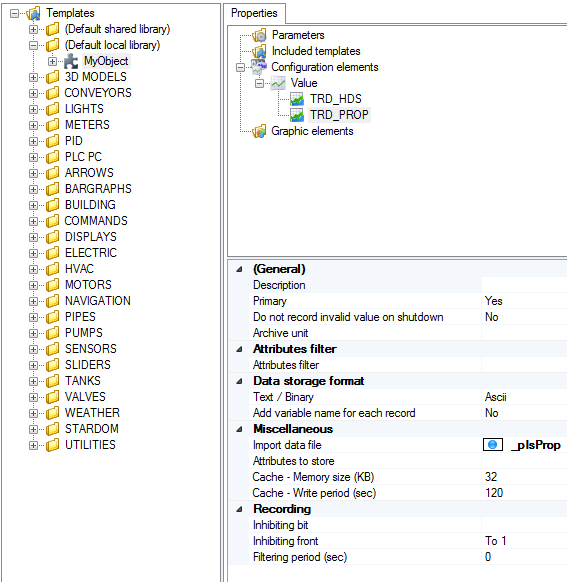The height and width of the screenshot is (582, 567).
Task: Click the TANKS folder icon
Action: tap(52, 381)
